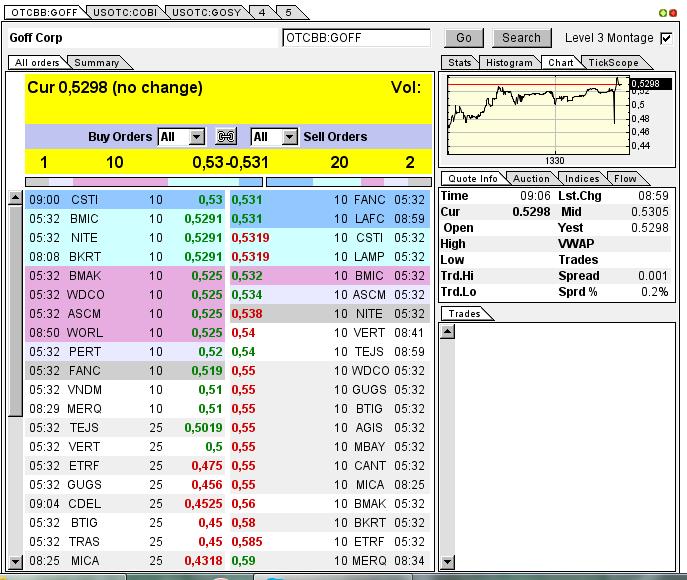Click the order book scrollbar thumb
This screenshot has width=687, height=580.
pyautogui.click(x=15, y=311)
